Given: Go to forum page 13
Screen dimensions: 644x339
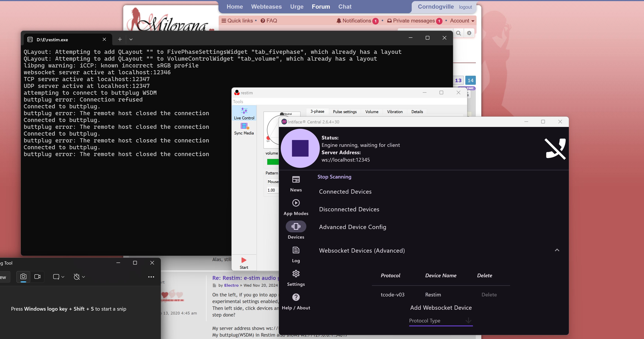Looking at the screenshot, I should [x=458, y=81].
